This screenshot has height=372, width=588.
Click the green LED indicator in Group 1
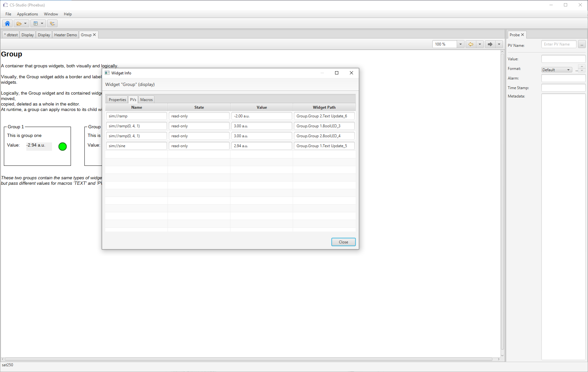point(62,147)
